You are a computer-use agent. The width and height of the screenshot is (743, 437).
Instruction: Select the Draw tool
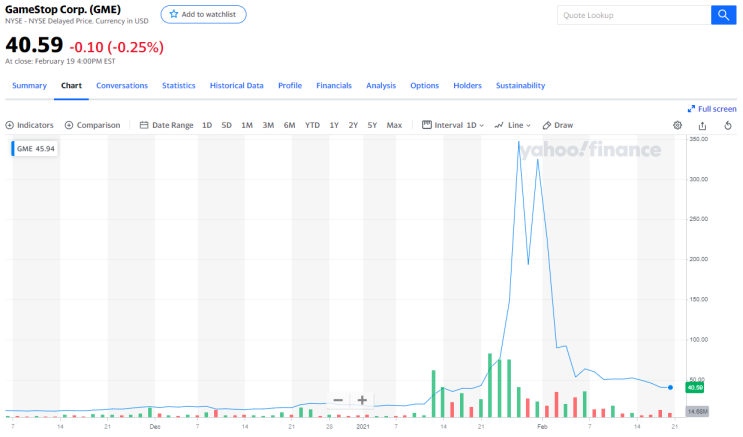tap(558, 125)
